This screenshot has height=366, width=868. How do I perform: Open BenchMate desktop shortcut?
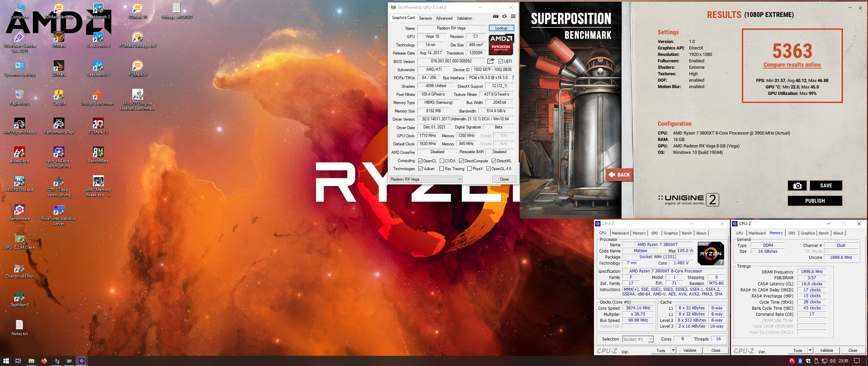[98, 155]
